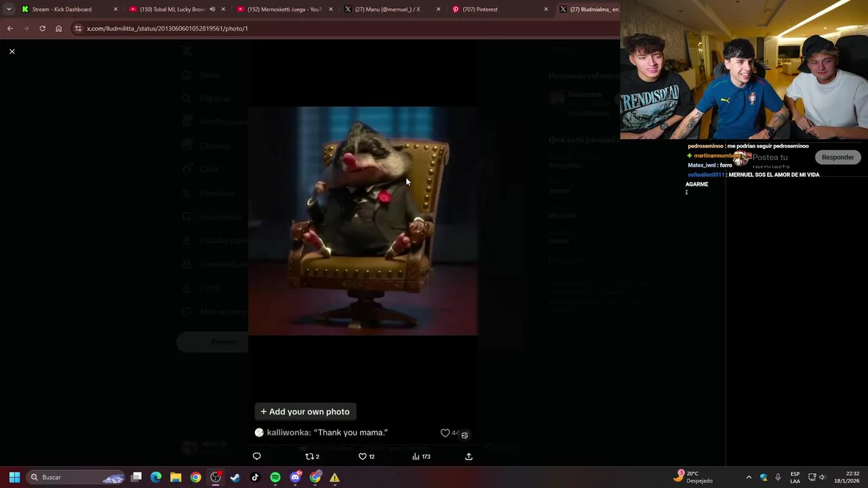Click the site info icon in address bar
The width and height of the screenshot is (868, 488).
[78, 28]
